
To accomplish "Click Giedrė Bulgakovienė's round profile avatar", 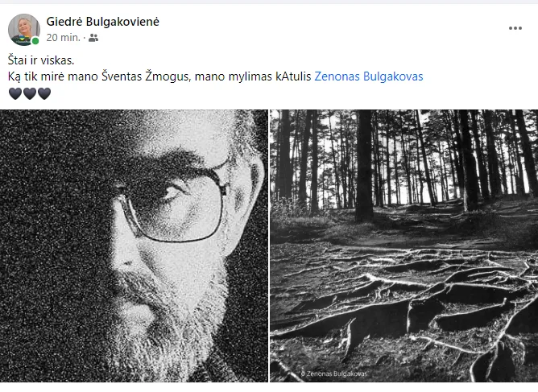I will click(x=23, y=30).
